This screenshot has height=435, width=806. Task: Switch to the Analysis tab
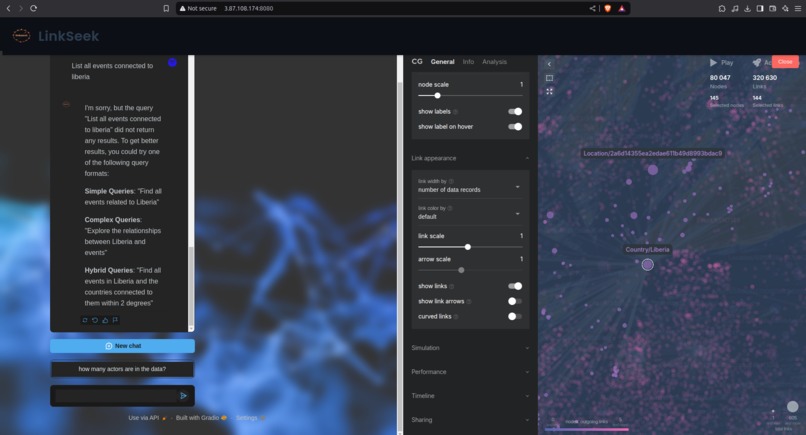494,62
